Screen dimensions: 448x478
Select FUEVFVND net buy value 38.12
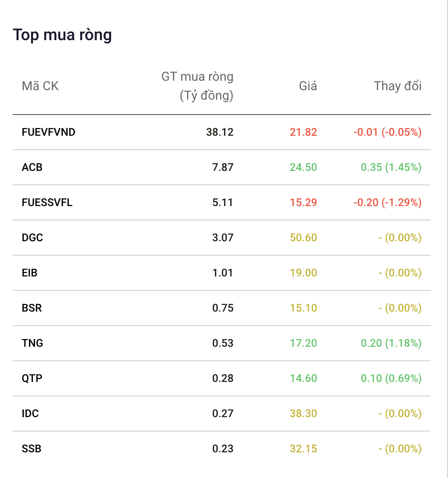point(220,132)
